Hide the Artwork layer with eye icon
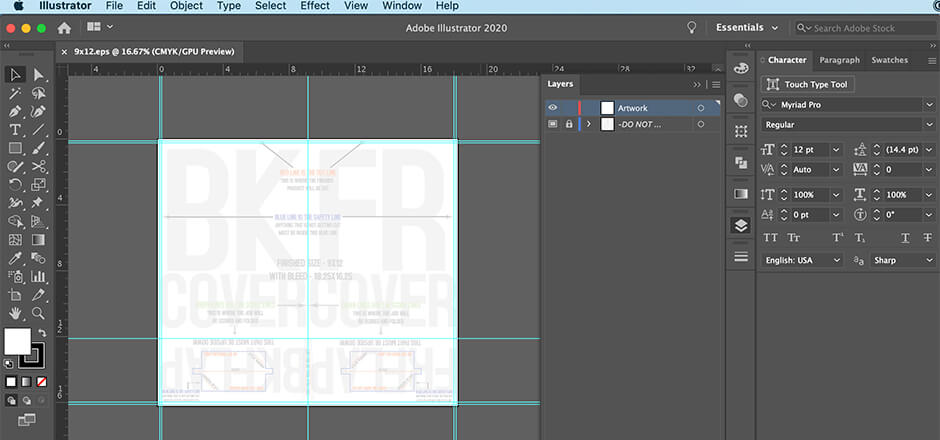940x440 pixels. [x=553, y=108]
